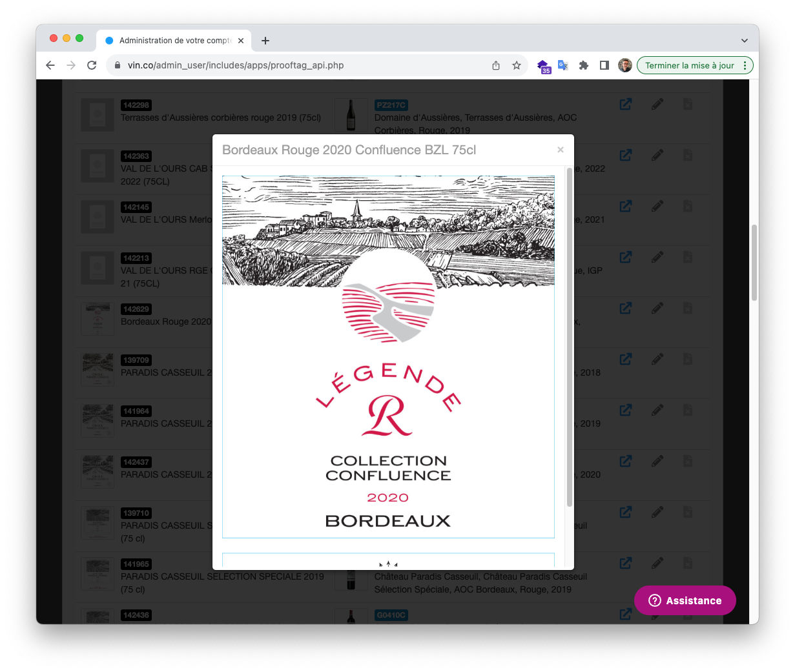795x672 pixels.
Task: Edit row 142145 with pencil icon
Action: click(657, 206)
